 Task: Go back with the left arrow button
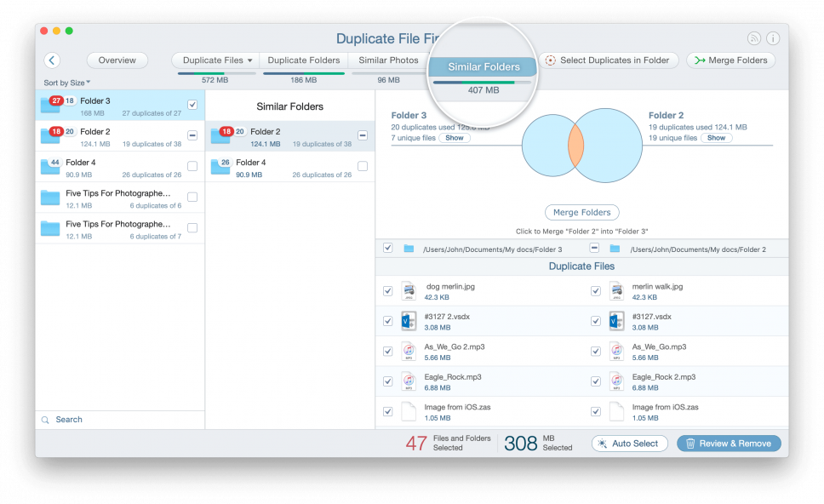pyautogui.click(x=52, y=60)
